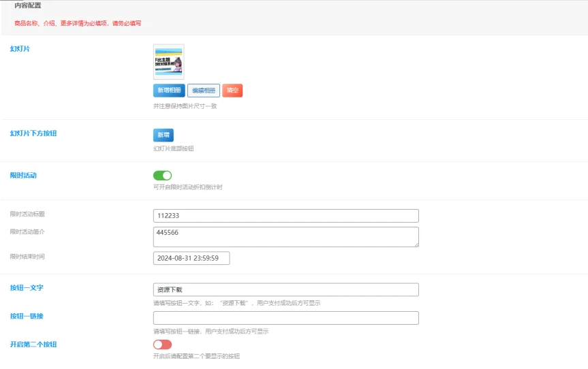The width and height of the screenshot is (588, 369).
Task: Clear slides with the 清空 button
Action: click(x=232, y=91)
